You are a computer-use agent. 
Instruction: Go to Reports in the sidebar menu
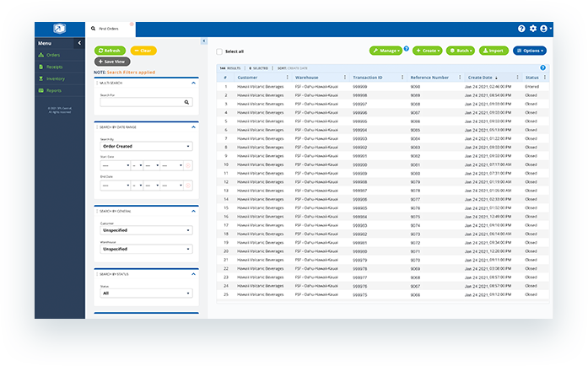tap(54, 90)
